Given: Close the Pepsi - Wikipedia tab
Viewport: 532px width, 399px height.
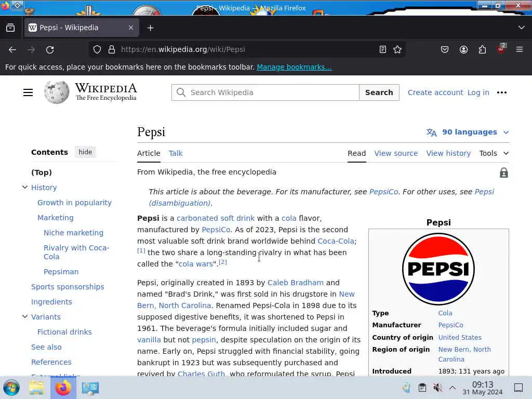Looking at the screenshot, I should coord(131,28).
